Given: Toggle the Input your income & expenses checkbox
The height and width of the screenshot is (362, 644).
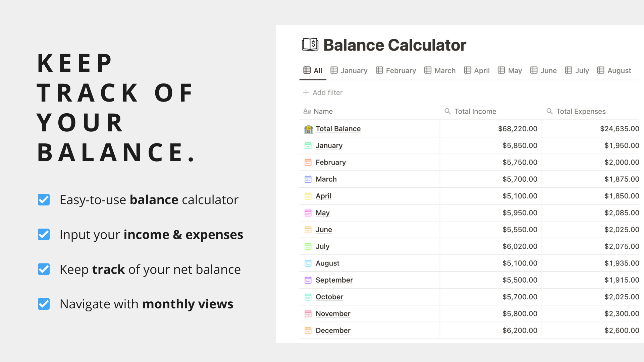Looking at the screenshot, I should coord(44,235).
